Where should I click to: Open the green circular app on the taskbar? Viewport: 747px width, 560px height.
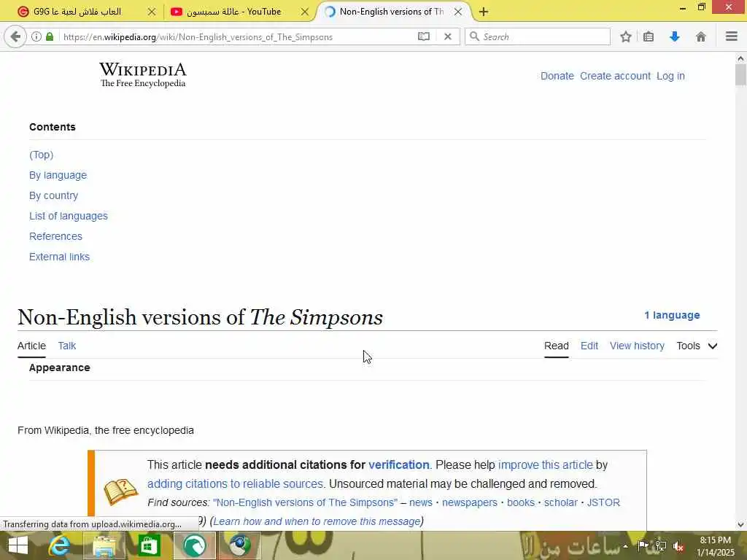(195, 545)
